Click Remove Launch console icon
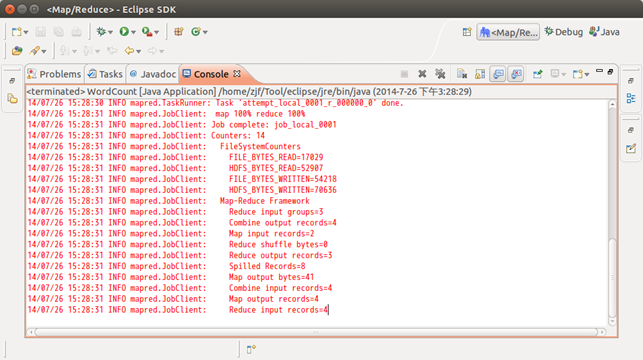The image size is (643, 360). pyautogui.click(x=422, y=74)
